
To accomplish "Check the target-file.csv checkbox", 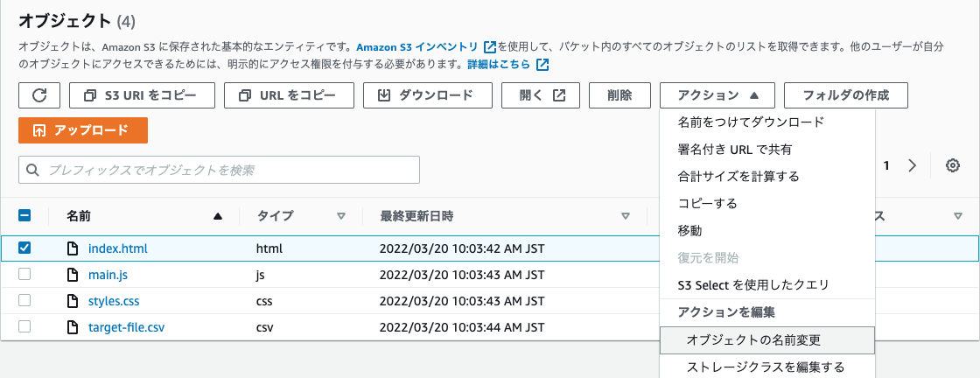I will coord(24,326).
